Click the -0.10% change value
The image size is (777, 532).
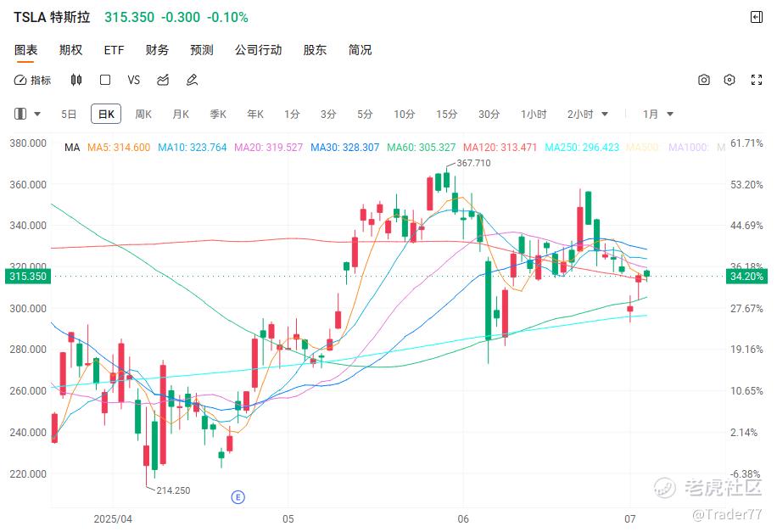(227, 17)
